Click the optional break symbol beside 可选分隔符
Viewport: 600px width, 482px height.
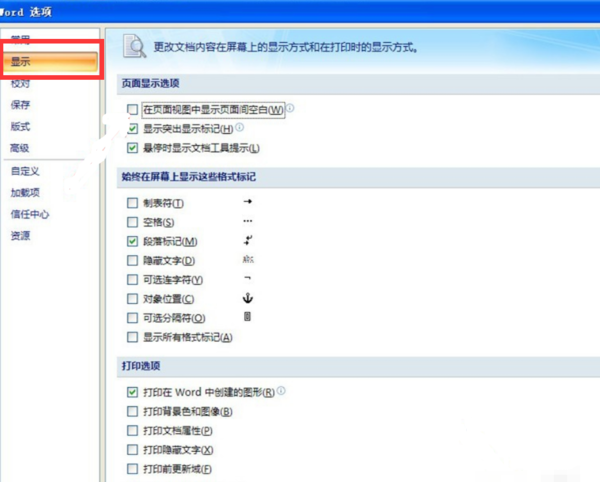pyautogui.click(x=248, y=317)
